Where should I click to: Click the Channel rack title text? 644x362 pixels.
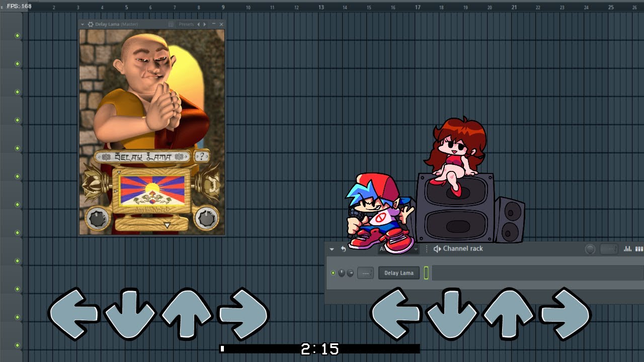[463, 248]
